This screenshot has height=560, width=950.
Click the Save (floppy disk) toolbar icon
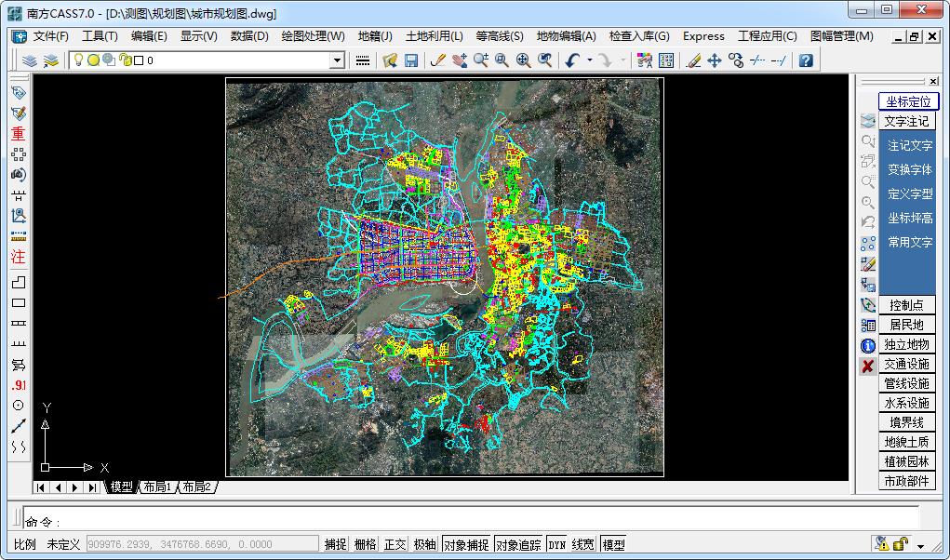(410, 60)
